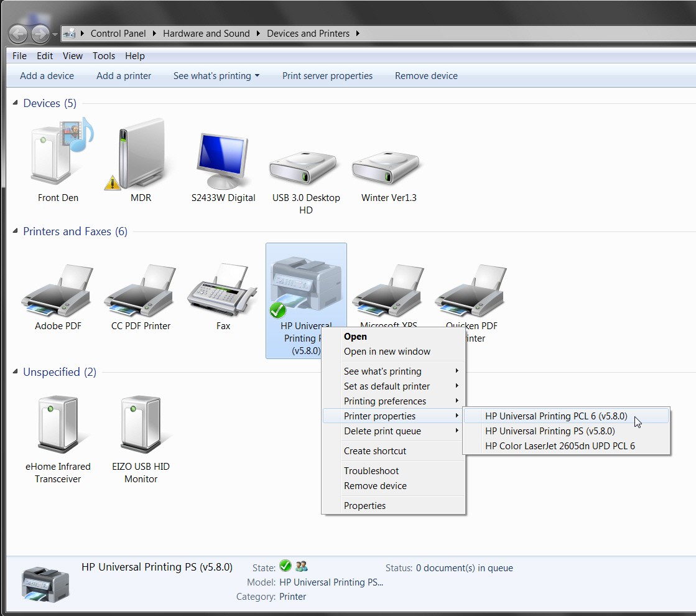Open the See what's printing toolbar dropdown

point(216,76)
